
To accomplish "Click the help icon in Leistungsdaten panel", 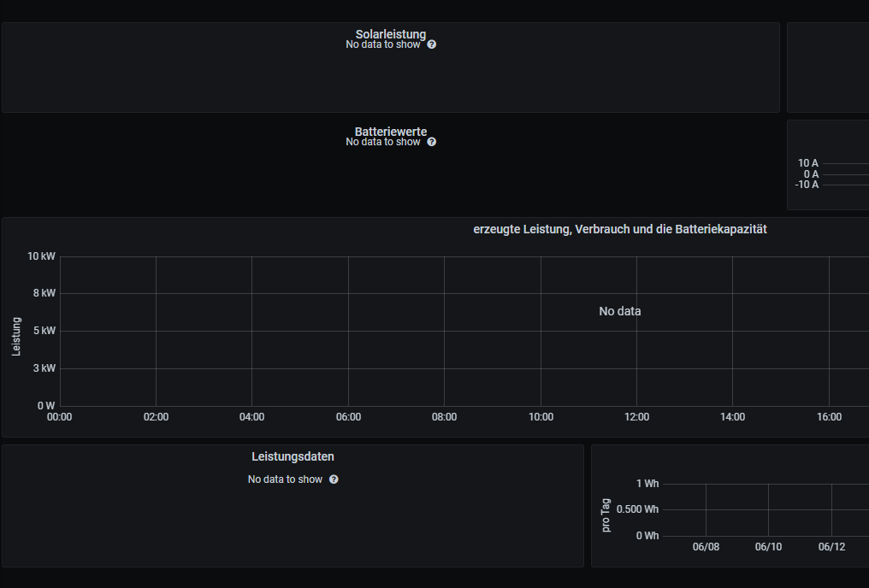I will click(x=334, y=479).
